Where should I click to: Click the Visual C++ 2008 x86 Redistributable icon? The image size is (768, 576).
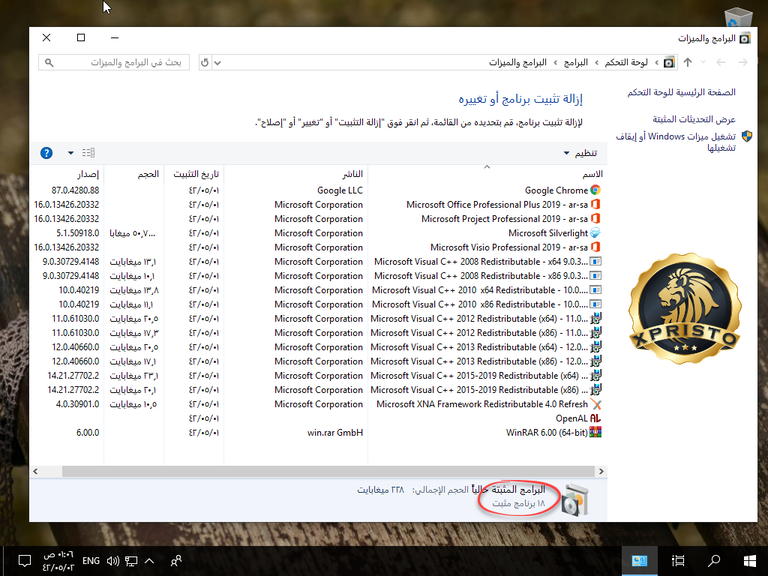596,276
